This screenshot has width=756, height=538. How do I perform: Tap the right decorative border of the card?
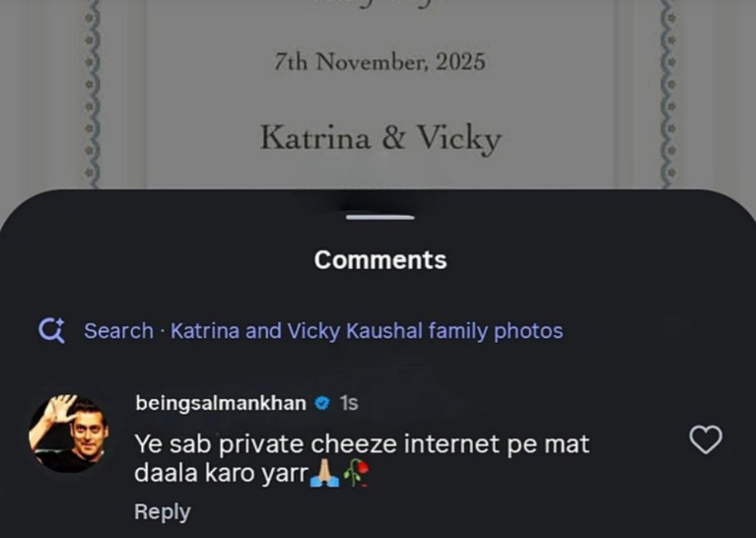coord(668,94)
